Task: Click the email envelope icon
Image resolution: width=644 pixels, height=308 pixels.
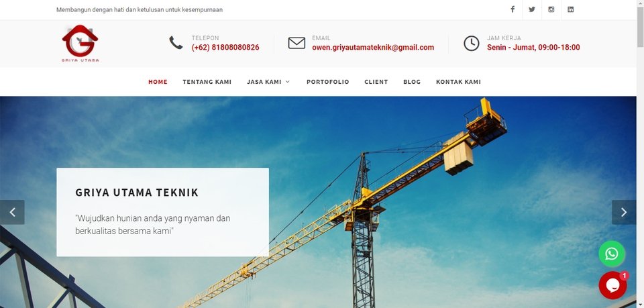Action: click(x=297, y=43)
